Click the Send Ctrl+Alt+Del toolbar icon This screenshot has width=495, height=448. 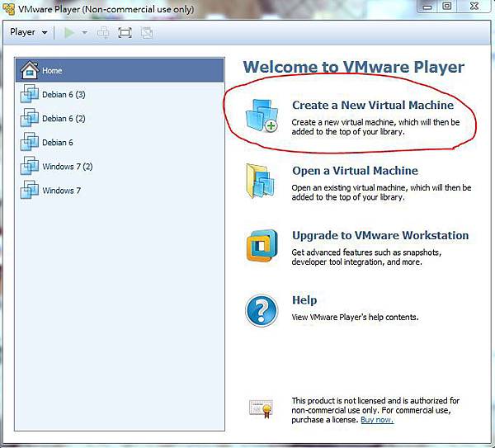103,32
